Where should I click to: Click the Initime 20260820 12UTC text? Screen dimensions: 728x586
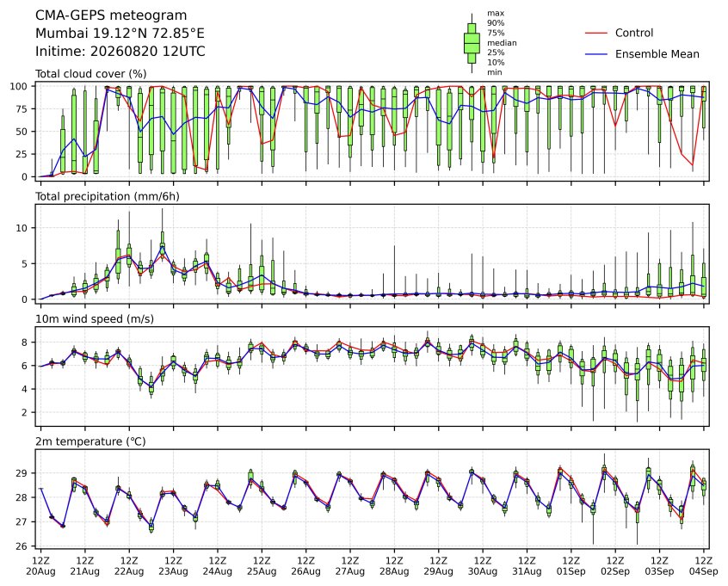click(120, 51)
